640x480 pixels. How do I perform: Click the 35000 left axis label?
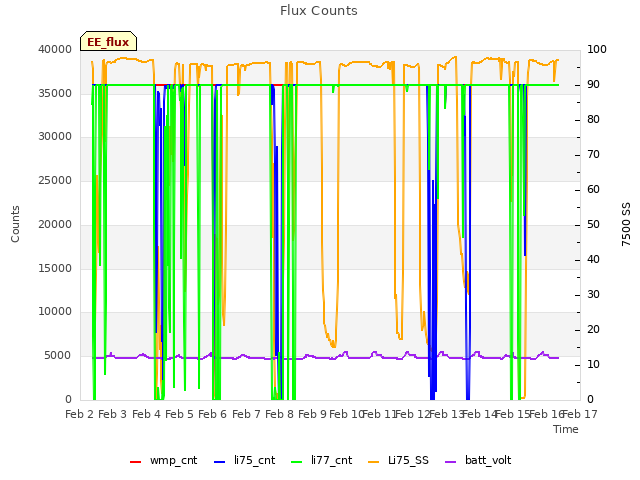point(55,93)
